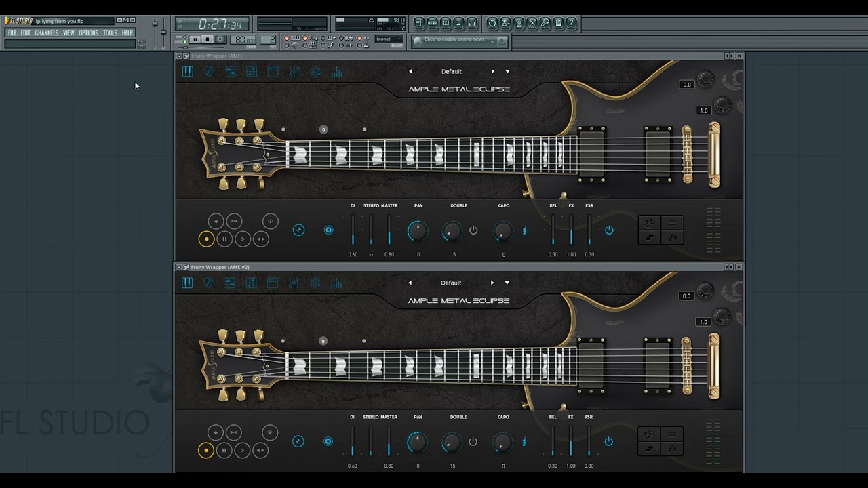The image size is (868, 488).
Task: Open the (none) snap selector dropdown
Action: click(389, 39)
